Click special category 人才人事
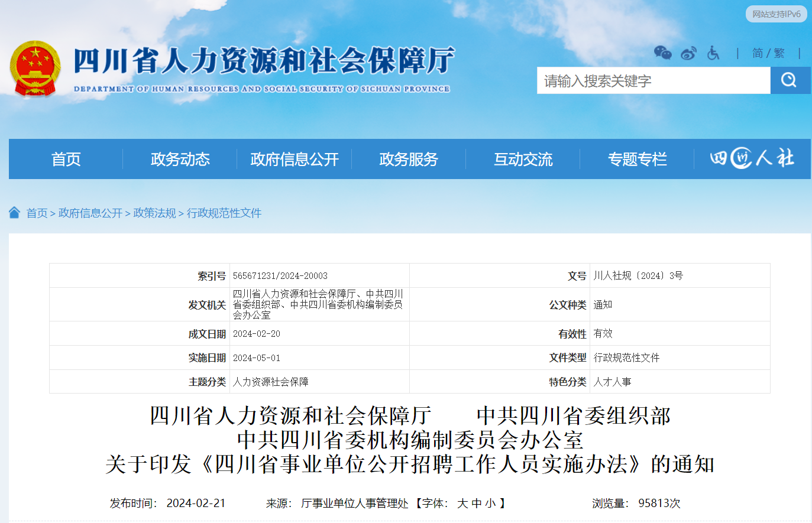Viewport: 812px width, 523px height. pyautogui.click(x=612, y=382)
